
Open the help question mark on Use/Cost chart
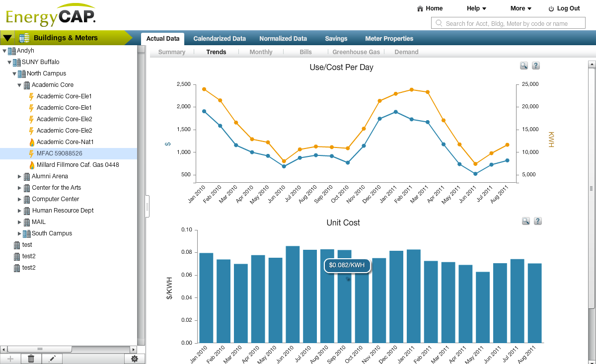[535, 65]
